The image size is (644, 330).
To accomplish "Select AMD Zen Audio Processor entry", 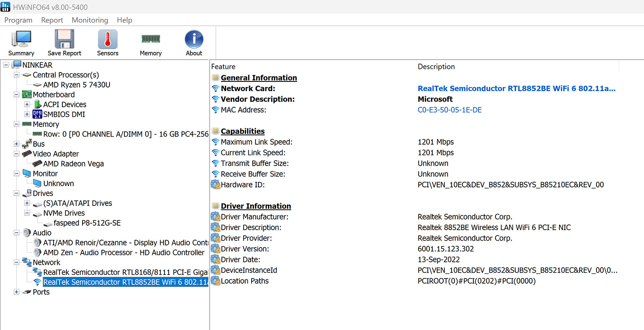I will [x=124, y=253].
